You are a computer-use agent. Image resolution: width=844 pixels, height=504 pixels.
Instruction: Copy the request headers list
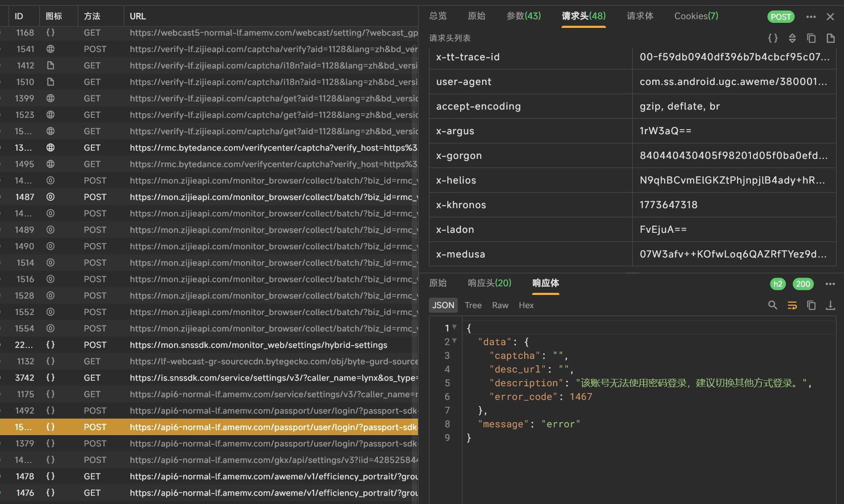pyautogui.click(x=811, y=38)
